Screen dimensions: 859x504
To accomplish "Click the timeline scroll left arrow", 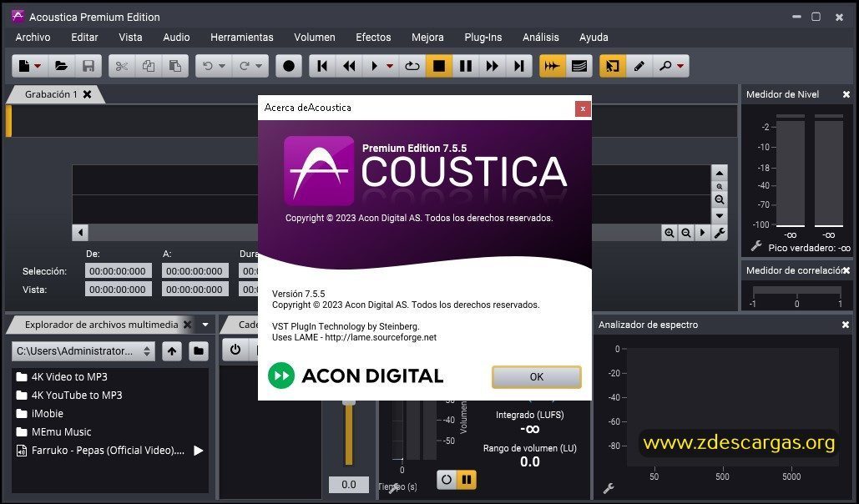I will click(80, 233).
